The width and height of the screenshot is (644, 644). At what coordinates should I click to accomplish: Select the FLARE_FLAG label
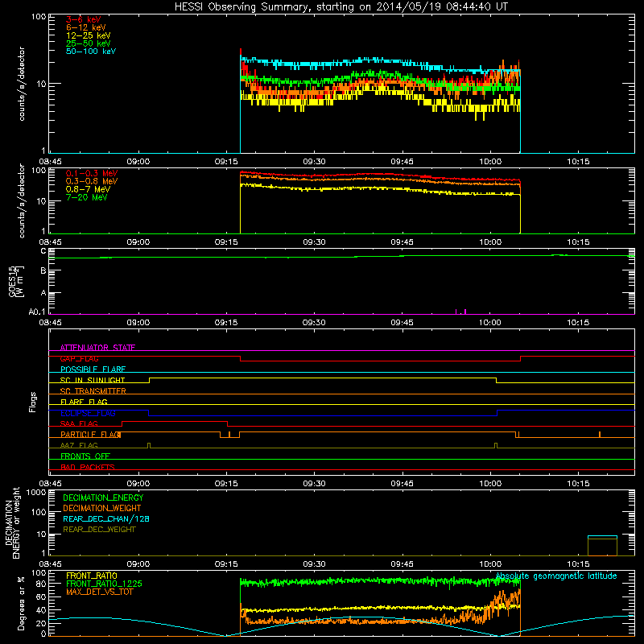tap(84, 402)
